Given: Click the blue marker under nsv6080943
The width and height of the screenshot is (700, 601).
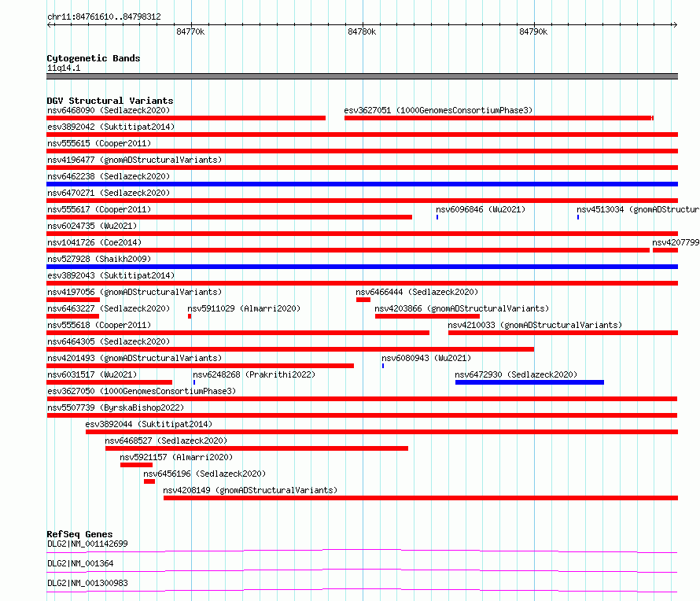Looking at the screenshot, I should pos(383,366).
